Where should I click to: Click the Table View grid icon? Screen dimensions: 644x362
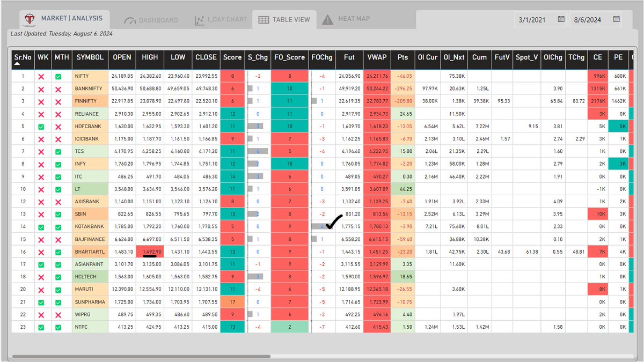[x=264, y=20]
